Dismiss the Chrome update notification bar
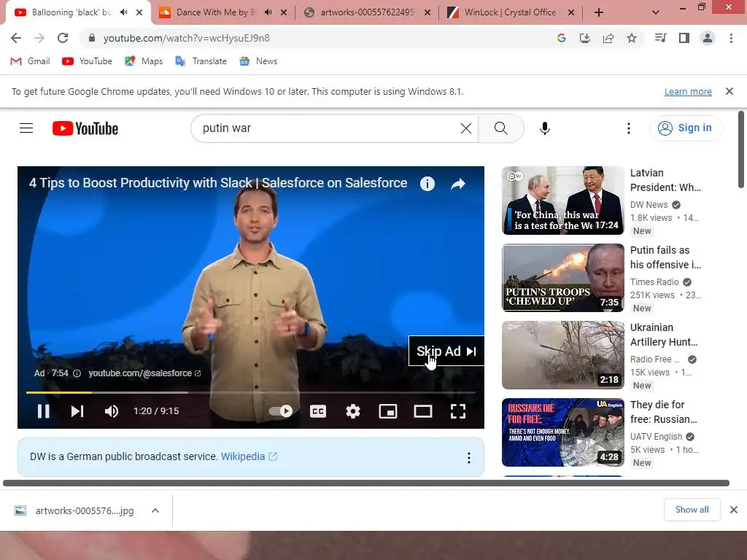The height and width of the screenshot is (560, 747). [729, 91]
